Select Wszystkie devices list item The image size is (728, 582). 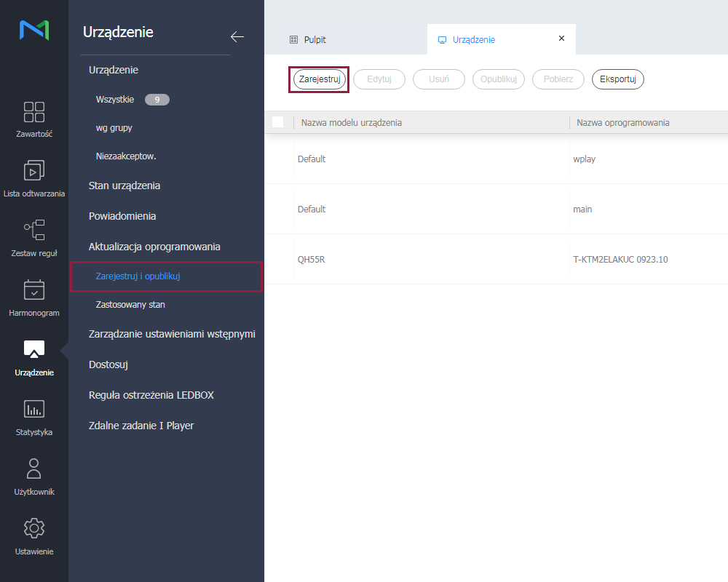tap(115, 100)
